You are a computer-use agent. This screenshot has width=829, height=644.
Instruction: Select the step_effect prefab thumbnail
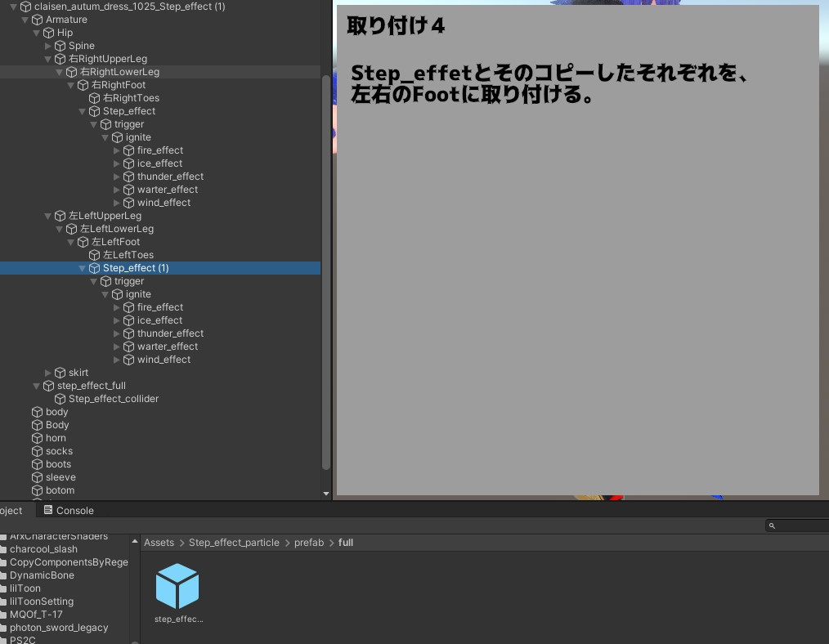(x=177, y=585)
